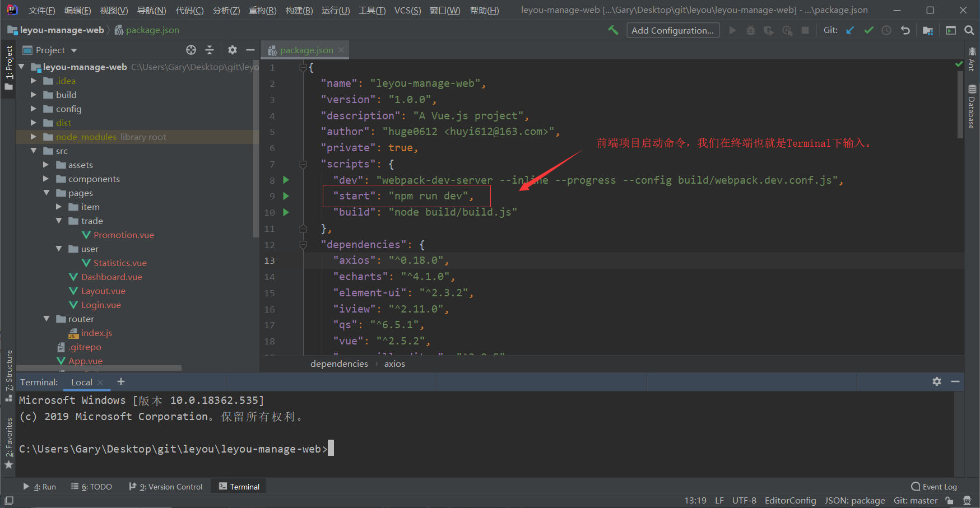Open the Event Log
Image resolution: width=980 pixels, height=508 pixels.
click(934, 487)
